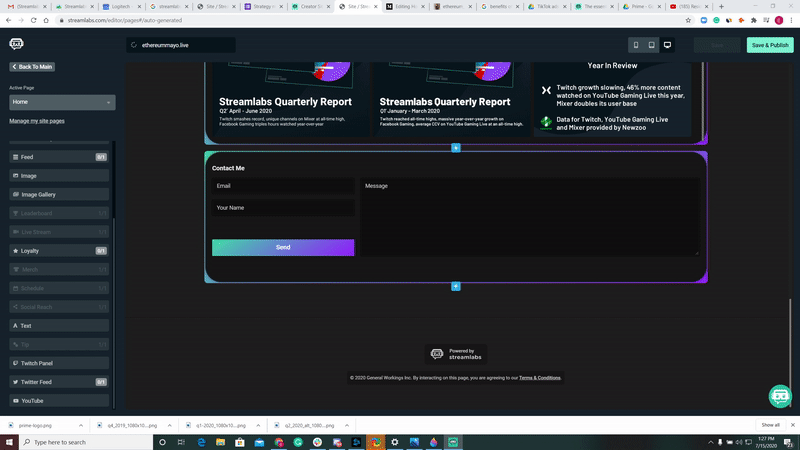Screen dimensions: 800x450
Task: Add the Image Gallery widget
Action: click(x=59, y=194)
